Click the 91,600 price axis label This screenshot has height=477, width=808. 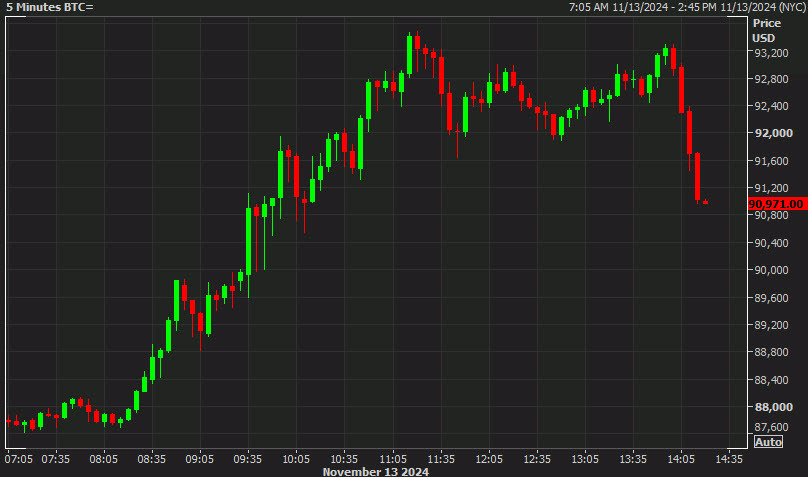click(771, 161)
